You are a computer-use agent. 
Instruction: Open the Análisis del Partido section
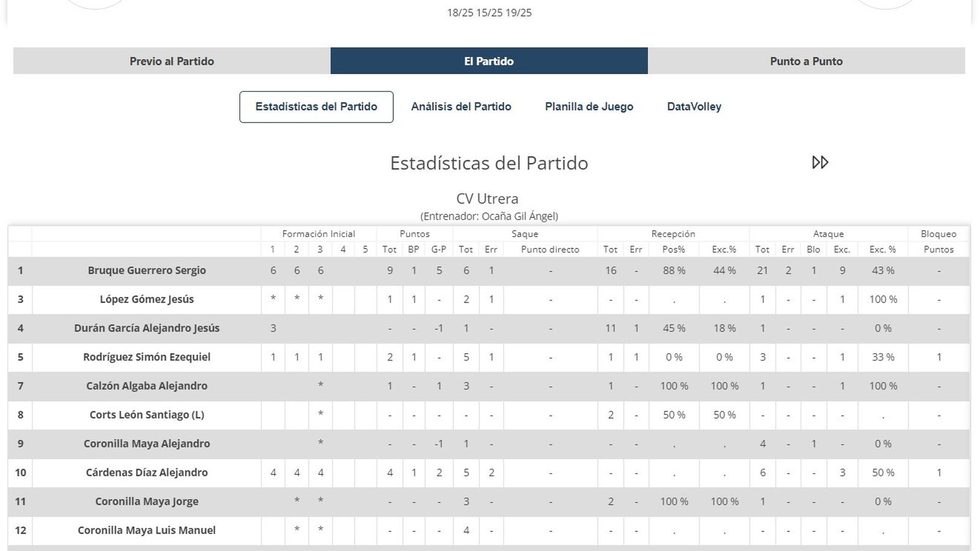pyautogui.click(x=461, y=107)
